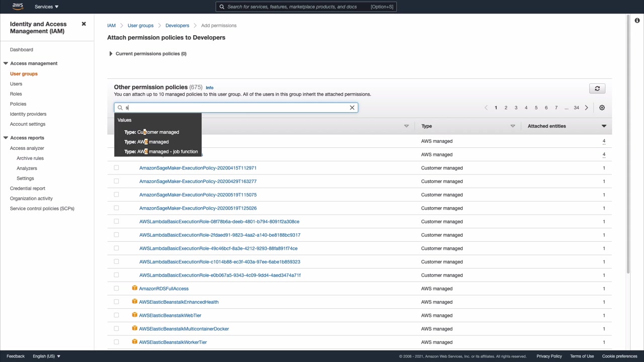Go to Roles in the sidebar
This screenshot has width=644, height=362.
[16, 94]
